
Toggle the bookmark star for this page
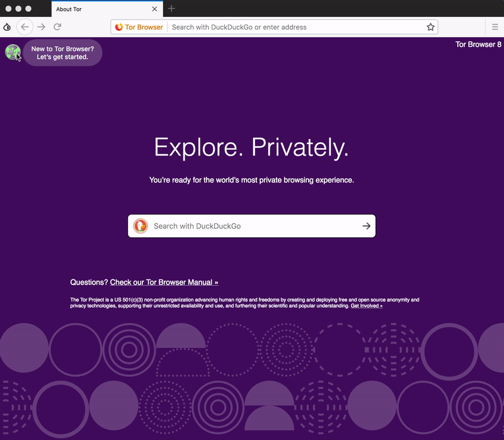pos(431,26)
